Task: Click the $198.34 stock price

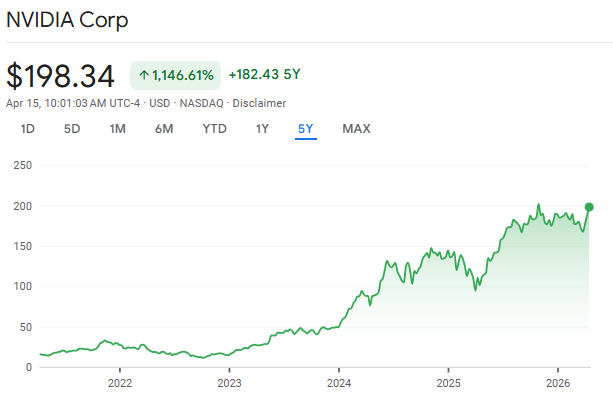Action: [61, 76]
